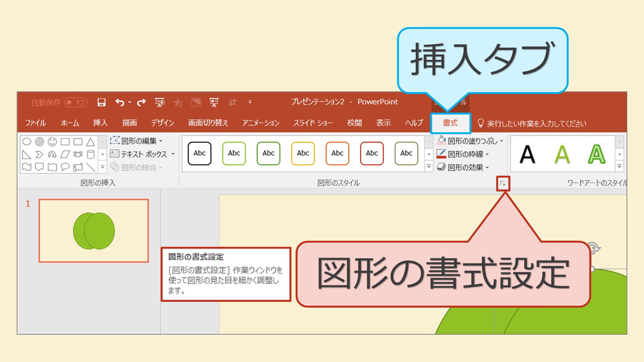Viewport: 644px width, 362px height.
Task: Select the wave shape
Action: click(x=27, y=167)
